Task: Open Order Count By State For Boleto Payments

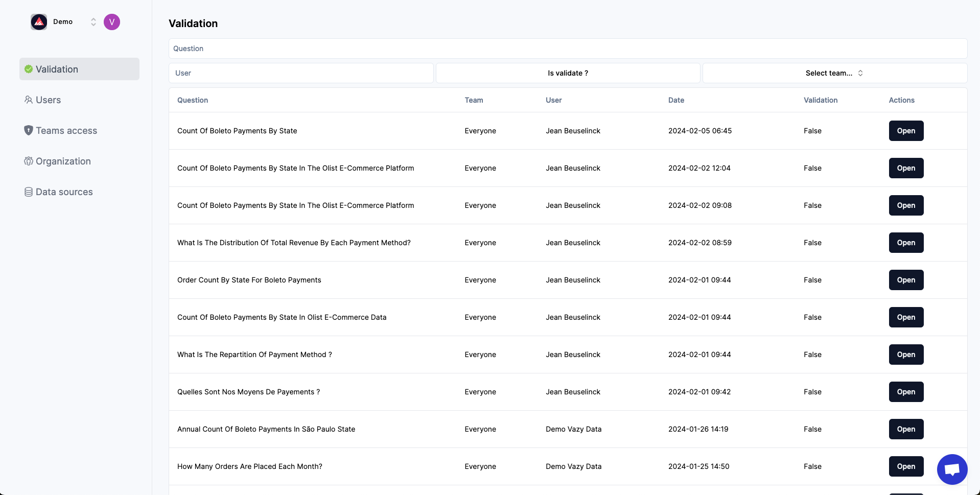Action: point(906,280)
